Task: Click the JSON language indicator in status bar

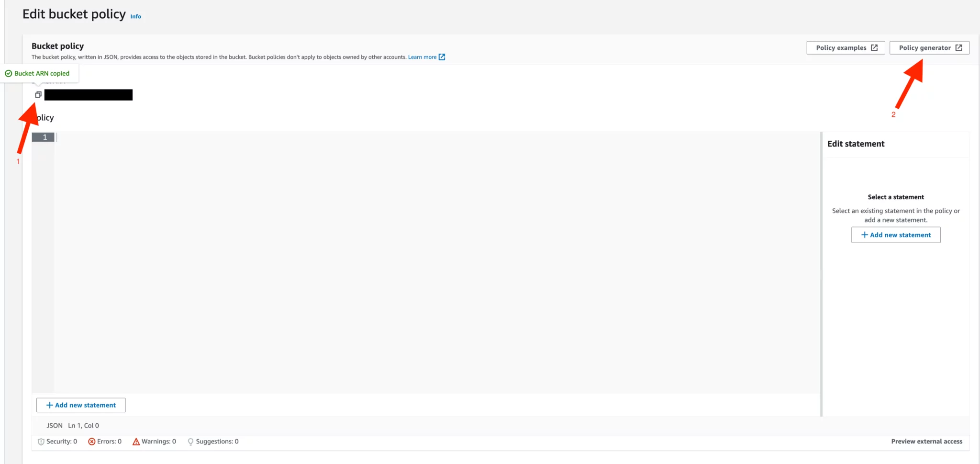Action: (x=54, y=426)
